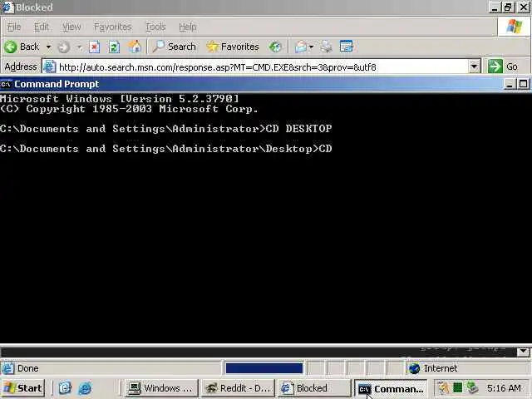The width and height of the screenshot is (532, 399).
Task: Click the CD DESKTOP command line text
Action: point(299,129)
